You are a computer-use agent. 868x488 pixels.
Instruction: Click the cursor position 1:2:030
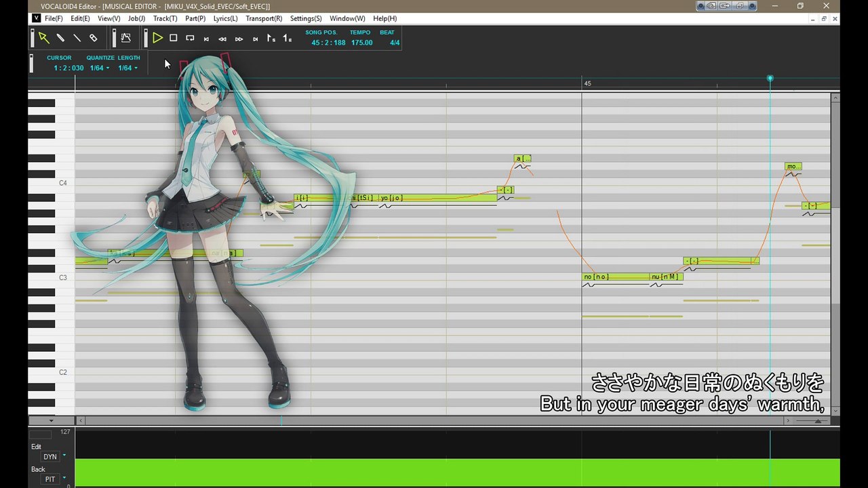point(68,68)
